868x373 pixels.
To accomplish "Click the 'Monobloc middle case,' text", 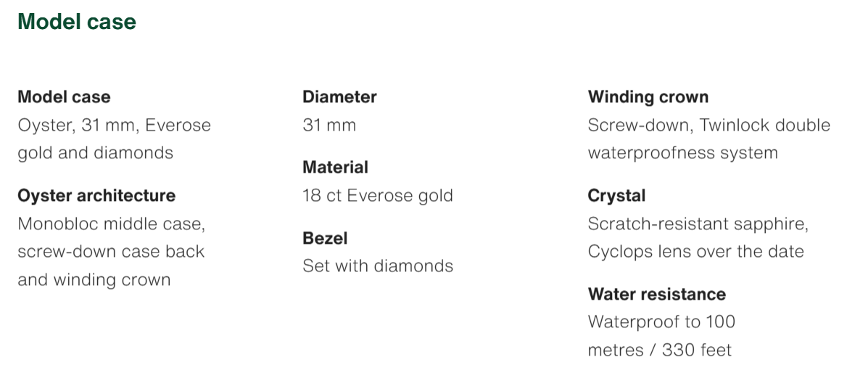I will (112, 224).
